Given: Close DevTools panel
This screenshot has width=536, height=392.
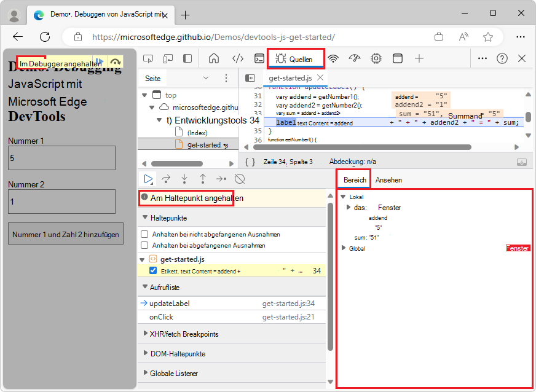Looking at the screenshot, I should click(522, 58).
